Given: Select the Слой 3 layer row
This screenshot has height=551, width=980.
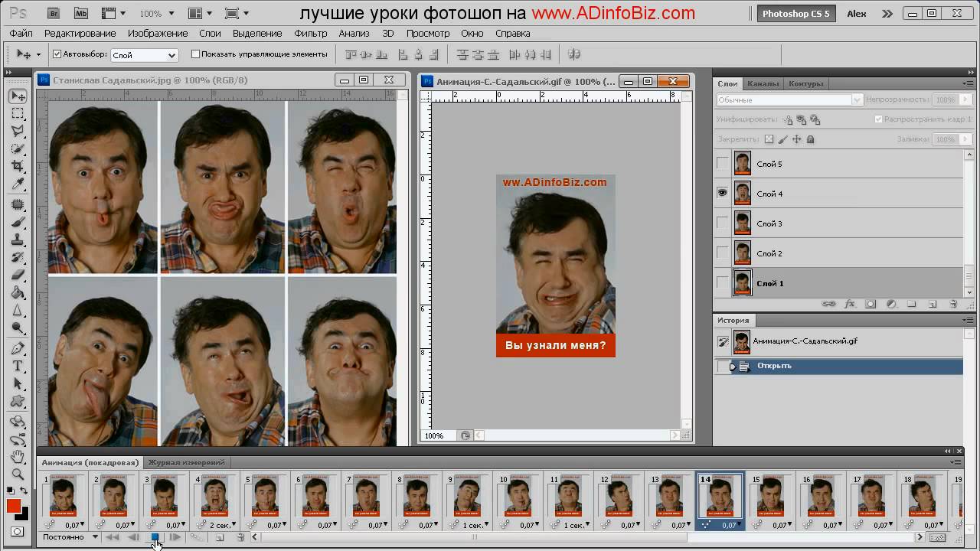Looking at the screenshot, I should click(838, 223).
